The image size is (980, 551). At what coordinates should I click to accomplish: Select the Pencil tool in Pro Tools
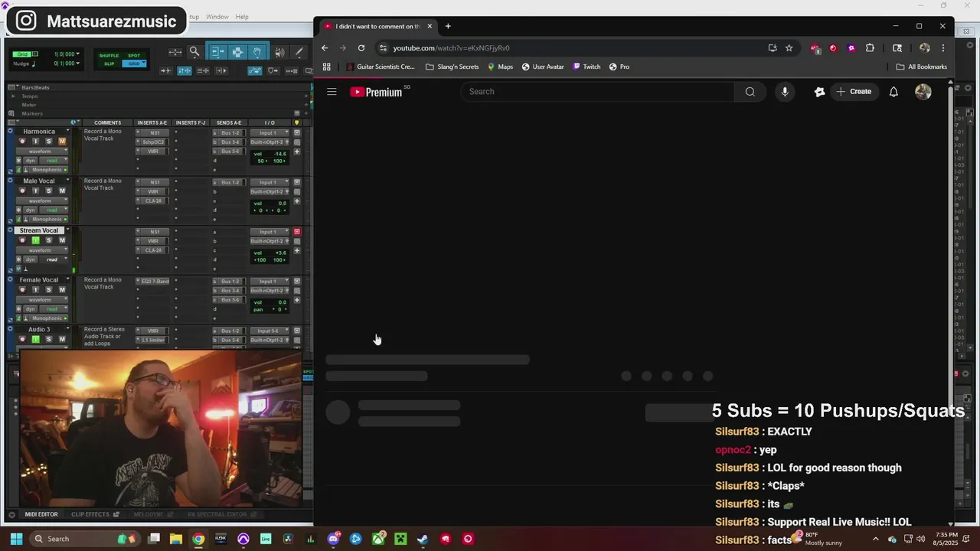click(299, 52)
